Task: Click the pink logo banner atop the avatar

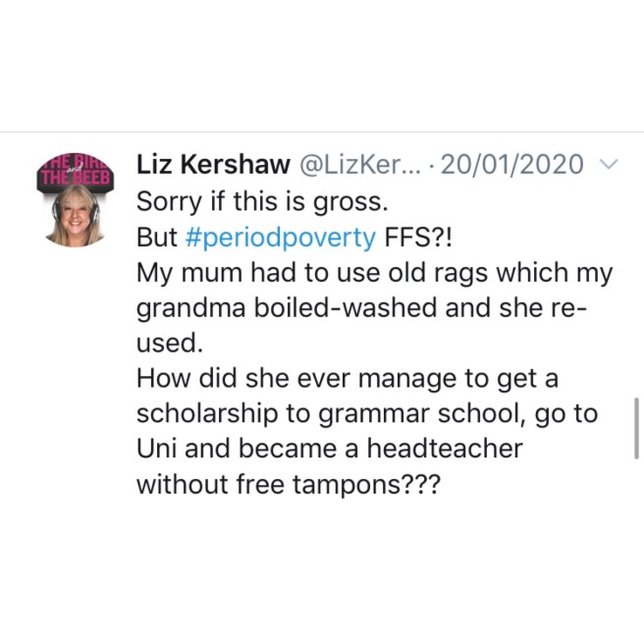Action: 76,171
